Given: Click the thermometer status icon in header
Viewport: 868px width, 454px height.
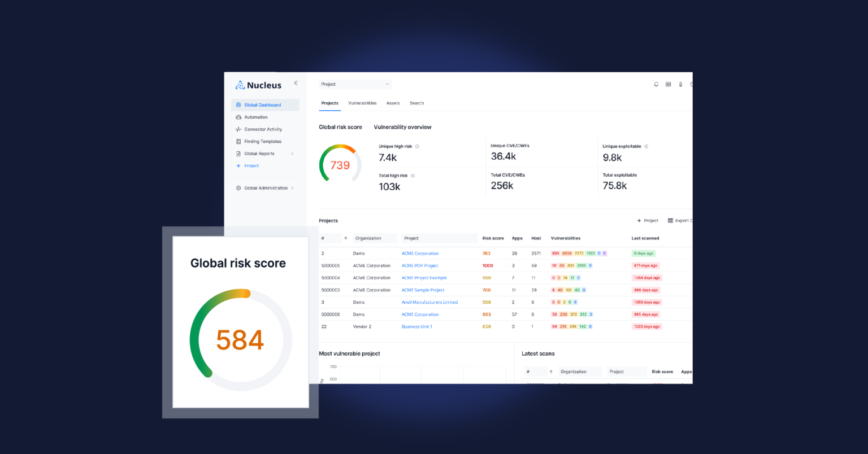Looking at the screenshot, I should (x=680, y=84).
